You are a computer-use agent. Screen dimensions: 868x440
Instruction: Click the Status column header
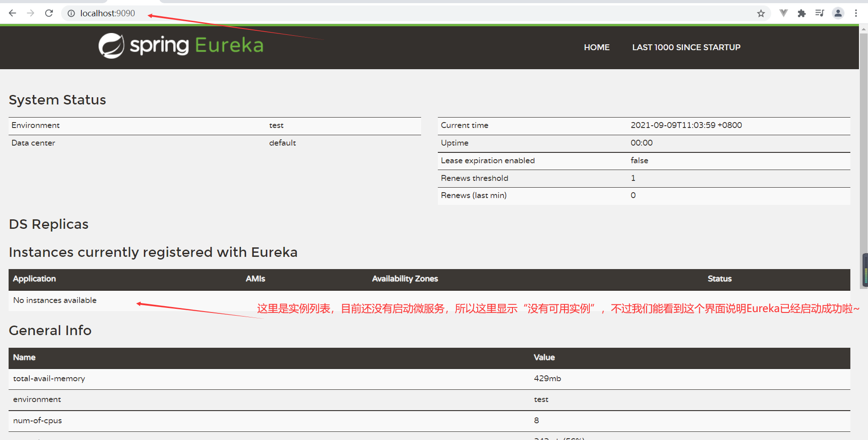(x=720, y=279)
